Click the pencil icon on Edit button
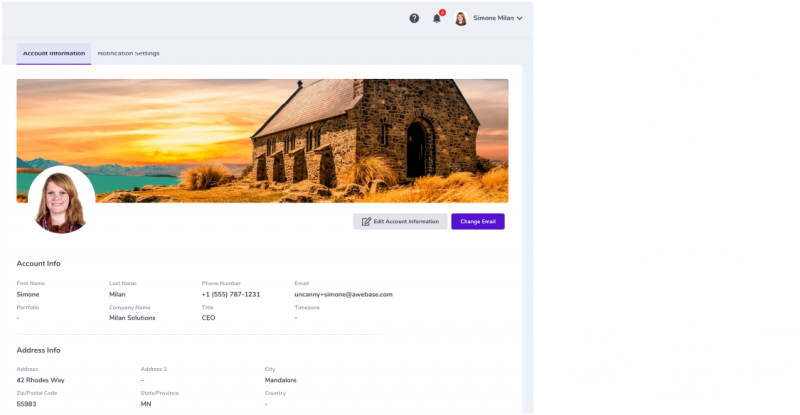 [366, 221]
